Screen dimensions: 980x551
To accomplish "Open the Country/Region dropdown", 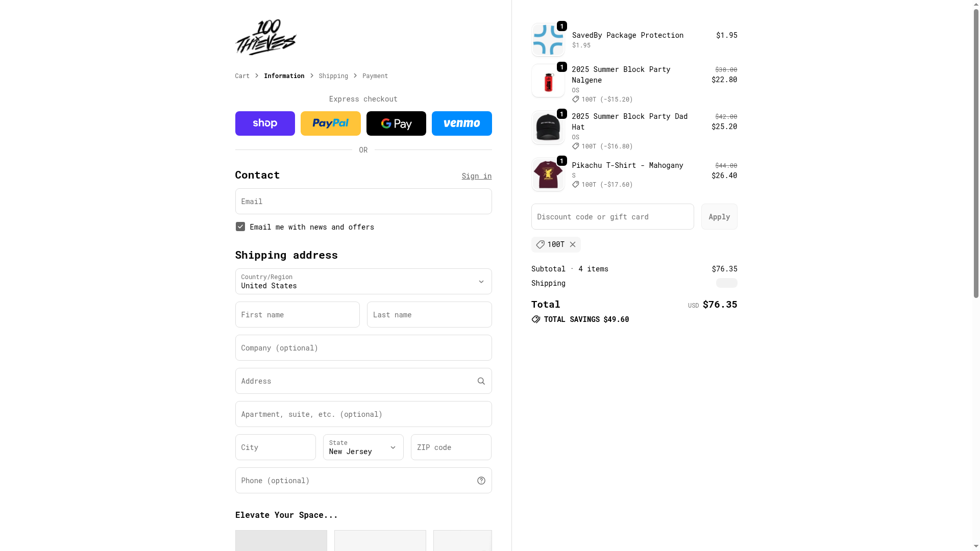I will 363,282.
